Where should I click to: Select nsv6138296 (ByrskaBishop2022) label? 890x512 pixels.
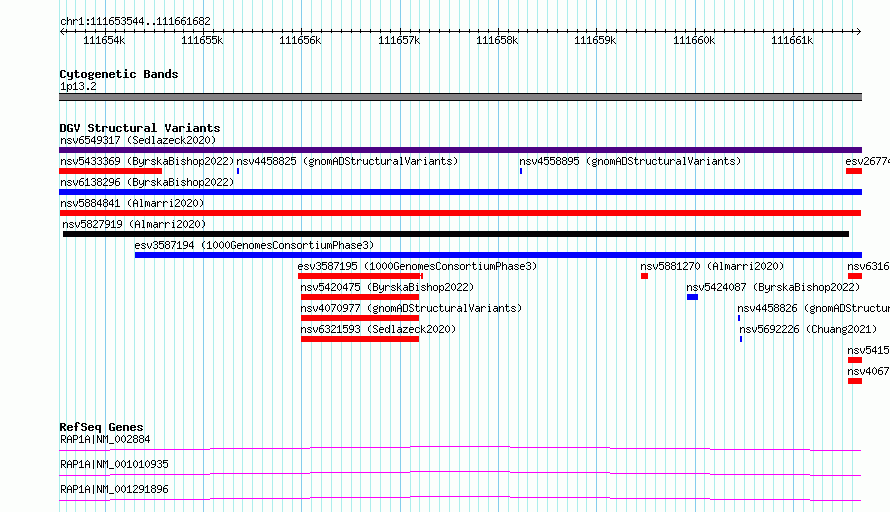147,182
